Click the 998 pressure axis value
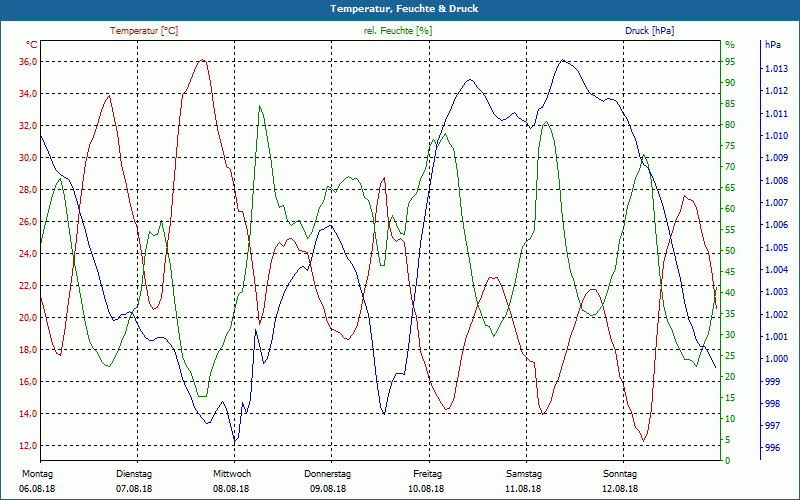The image size is (800, 500). pyautogui.click(x=773, y=404)
